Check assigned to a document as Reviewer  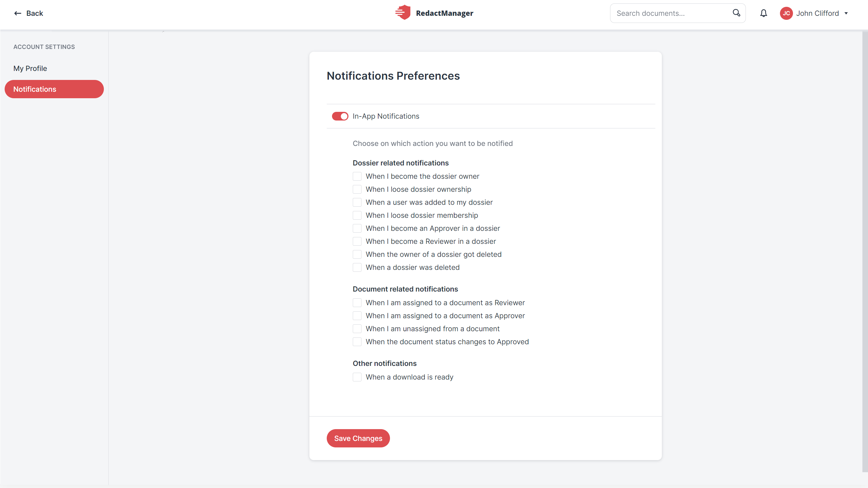(x=357, y=303)
